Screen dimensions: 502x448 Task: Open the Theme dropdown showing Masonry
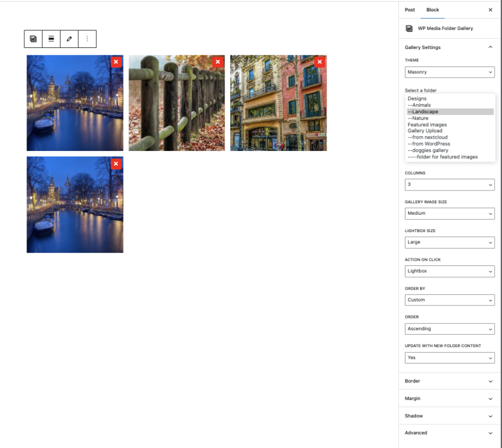450,72
